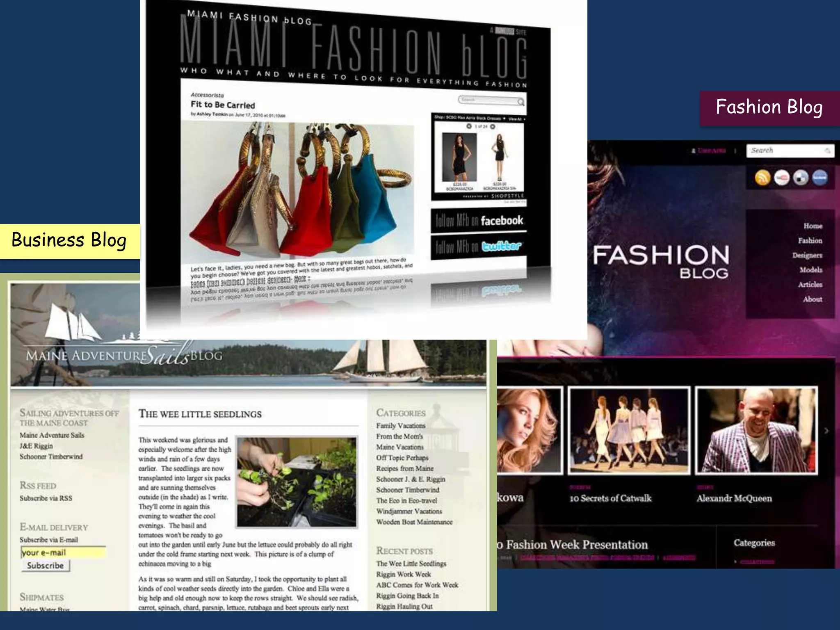This screenshot has width=840, height=630.
Task: Click the search magnifier in Fashion Blog
Action: [x=828, y=151]
